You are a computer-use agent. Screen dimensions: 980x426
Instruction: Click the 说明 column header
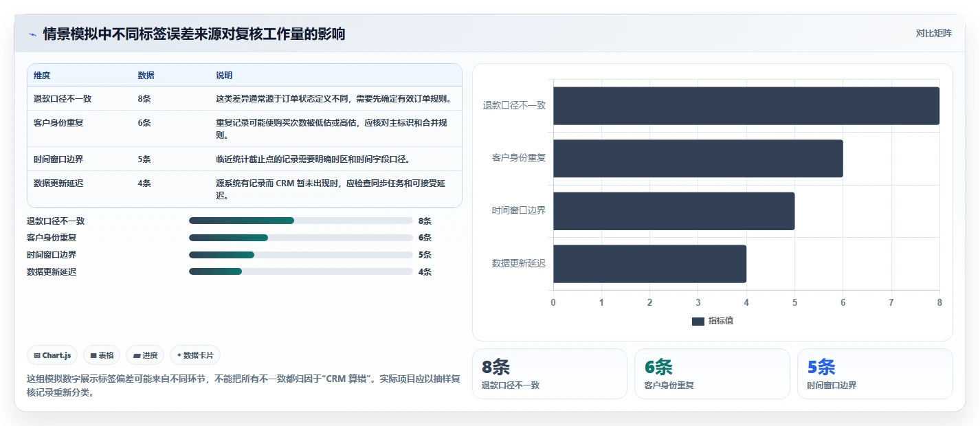(x=224, y=76)
